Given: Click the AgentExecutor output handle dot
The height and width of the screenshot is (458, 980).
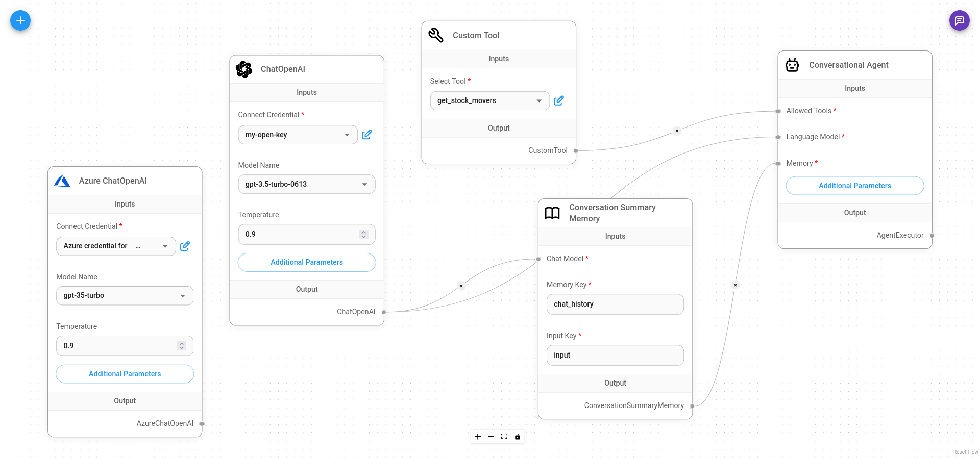Looking at the screenshot, I should [x=932, y=236].
